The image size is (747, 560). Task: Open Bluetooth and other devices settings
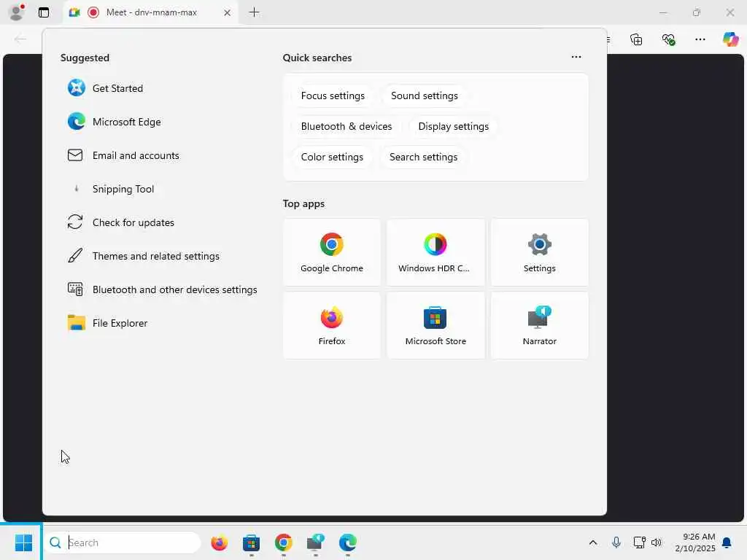163,289
